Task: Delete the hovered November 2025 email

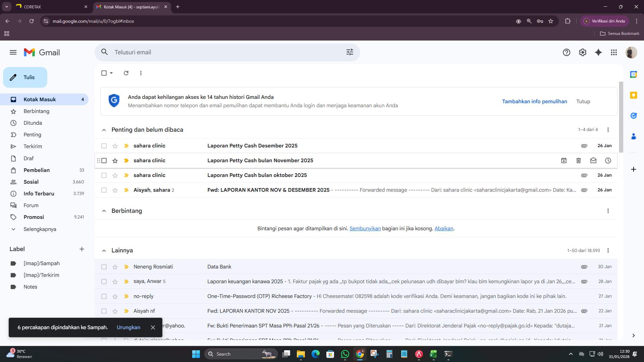Action: point(578,161)
